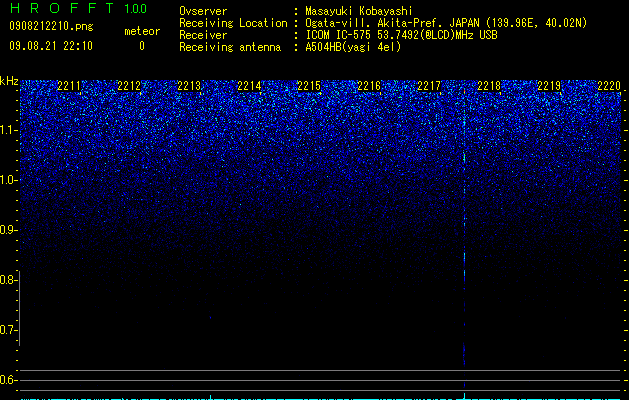Click the 0.9 kHz axis label
Screen dimensions: 629x400
[8, 230]
